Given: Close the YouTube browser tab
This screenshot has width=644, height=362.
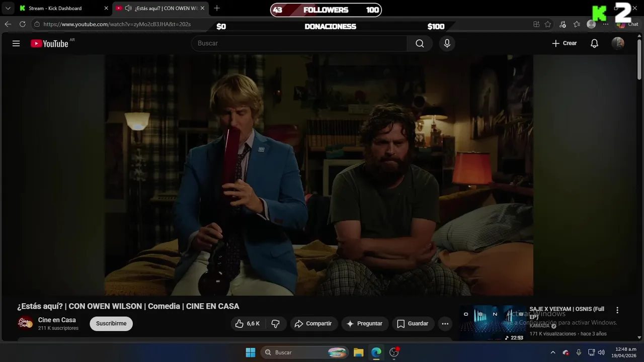Looking at the screenshot, I should (202, 8).
